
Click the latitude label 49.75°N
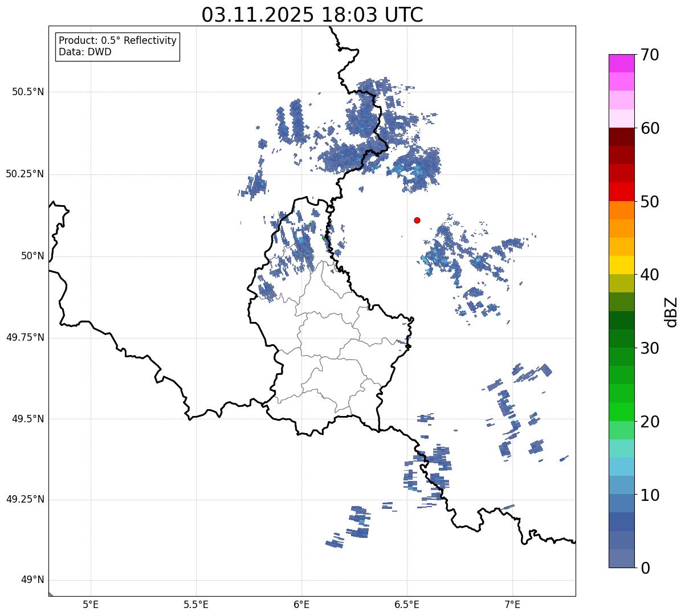coord(25,337)
